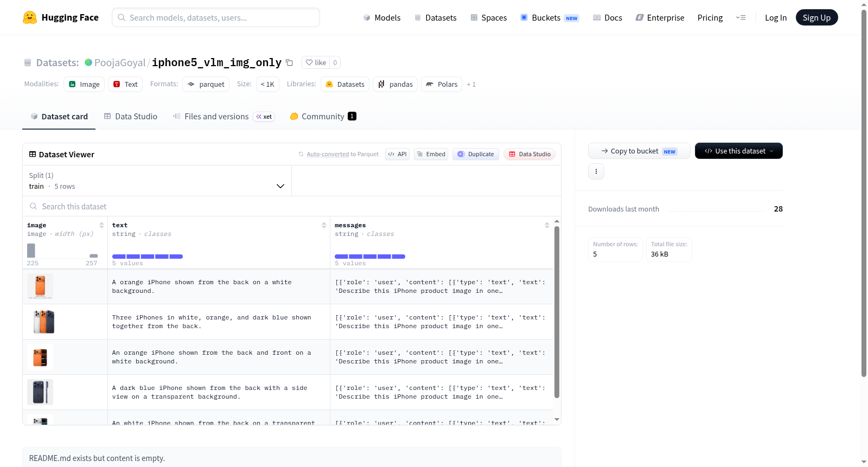This screenshot has width=868, height=467.
Task: Open the API button in viewer
Action: tap(397, 154)
